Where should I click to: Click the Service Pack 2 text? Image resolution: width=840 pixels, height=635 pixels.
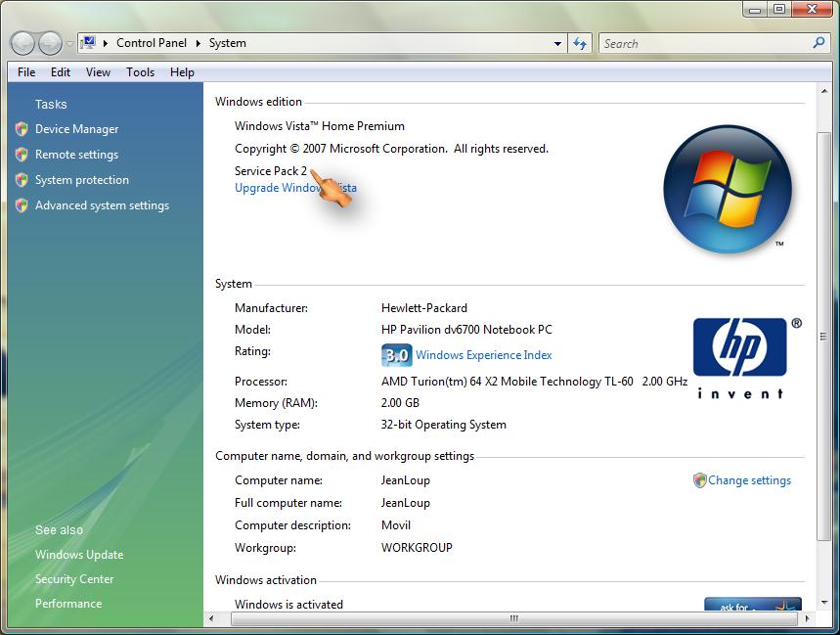click(271, 171)
